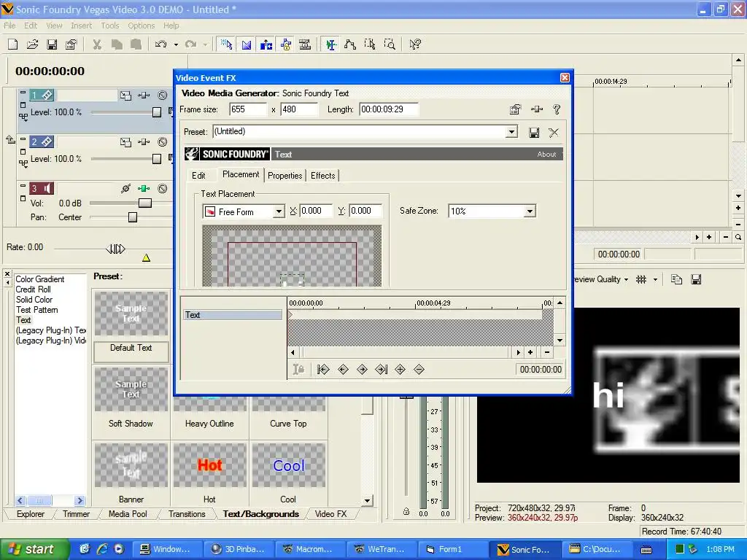The width and height of the screenshot is (747, 560).
Task: Click the undo arrow in the toolbar
Action: 161,44
